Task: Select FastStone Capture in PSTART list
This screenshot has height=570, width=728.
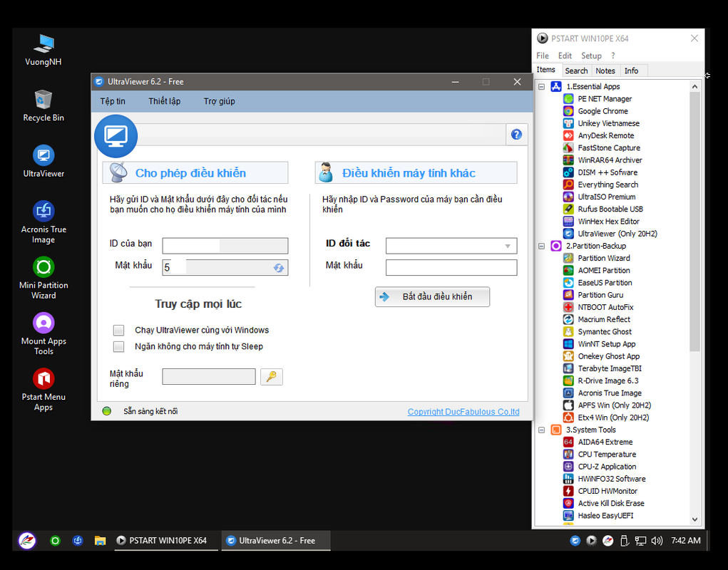Action: tap(609, 148)
